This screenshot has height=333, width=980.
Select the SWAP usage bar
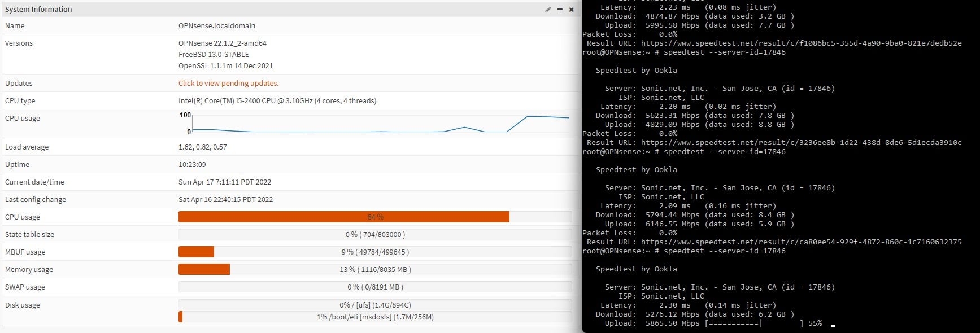pos(374,287)
